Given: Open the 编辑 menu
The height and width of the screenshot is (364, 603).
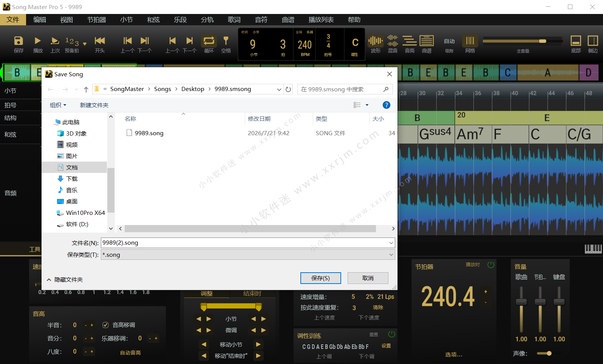Looking at the screenshot, I should tap(40, 20).
